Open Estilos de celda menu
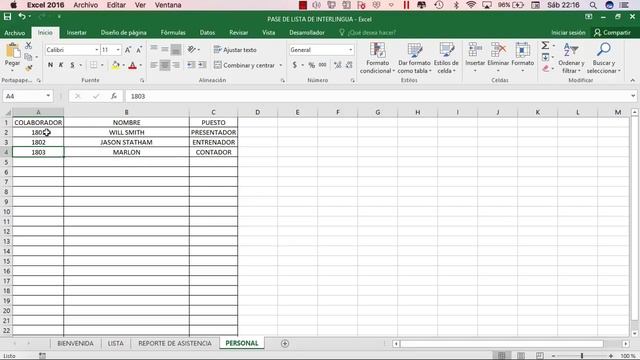The image size is (640, 360). pyautogui.click(x=446, y=58)
